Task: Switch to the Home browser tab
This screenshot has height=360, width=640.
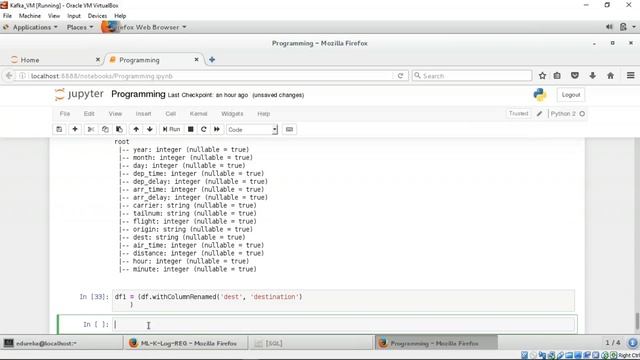Action: 55,60
